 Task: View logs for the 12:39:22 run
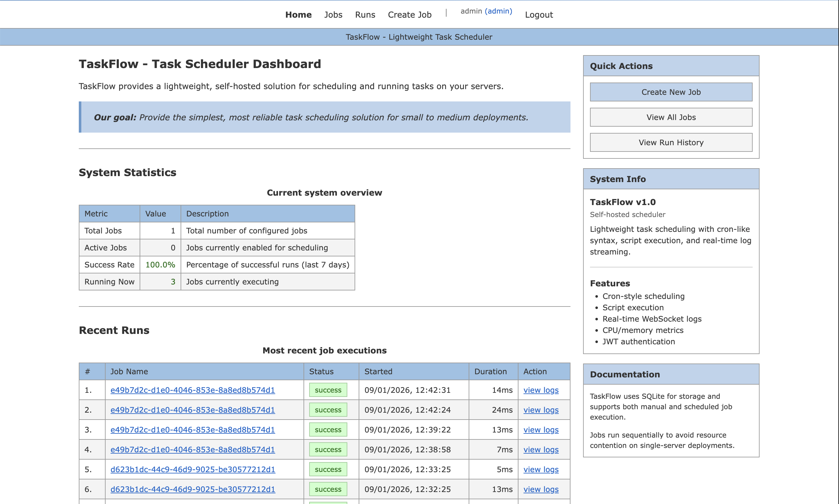click(x=541, y=430)
